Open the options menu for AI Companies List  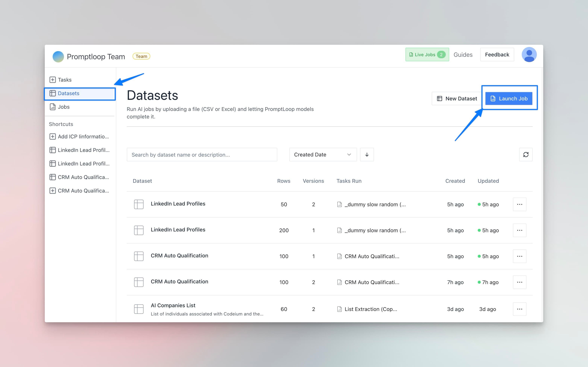pos(520,309)
